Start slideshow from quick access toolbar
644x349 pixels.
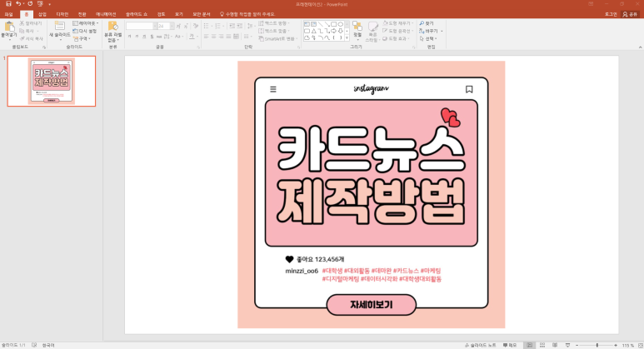40,3
